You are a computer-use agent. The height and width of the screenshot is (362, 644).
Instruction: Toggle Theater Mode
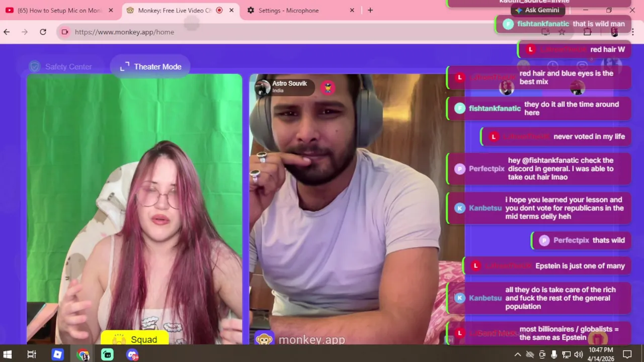(x=150, y=66)
